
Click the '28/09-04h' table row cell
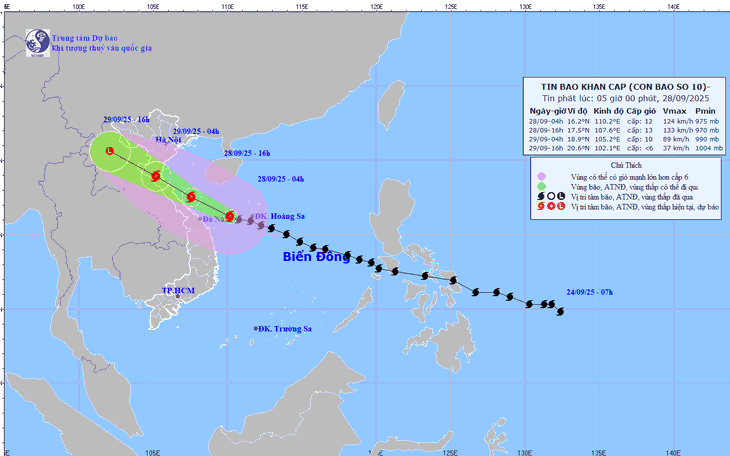[x=546, y=122]
